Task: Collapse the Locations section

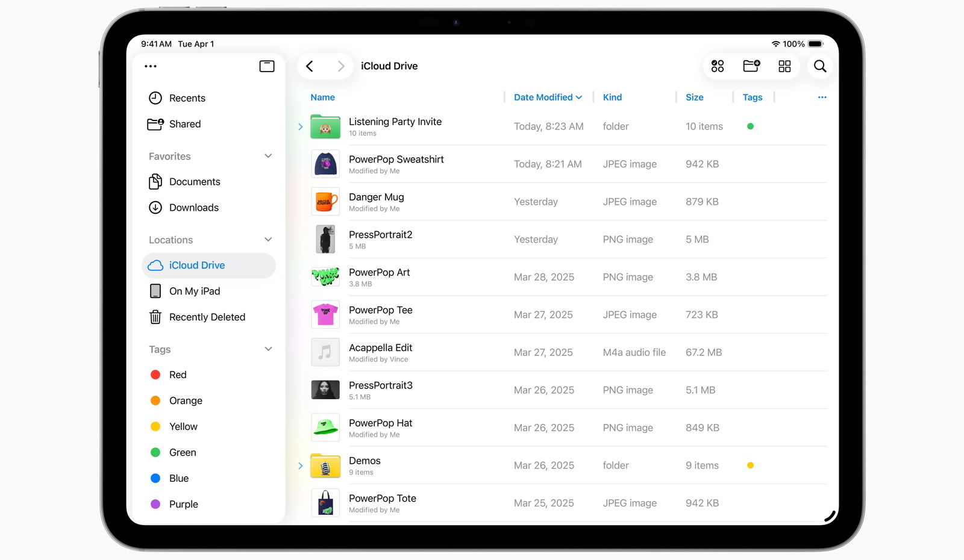Action: coord(268,240)
